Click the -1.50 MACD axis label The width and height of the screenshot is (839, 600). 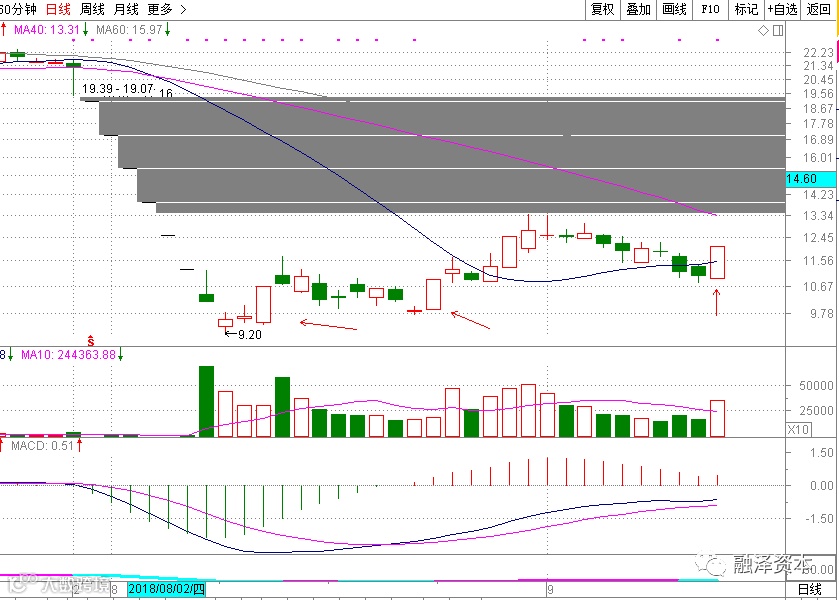[819, 519]
